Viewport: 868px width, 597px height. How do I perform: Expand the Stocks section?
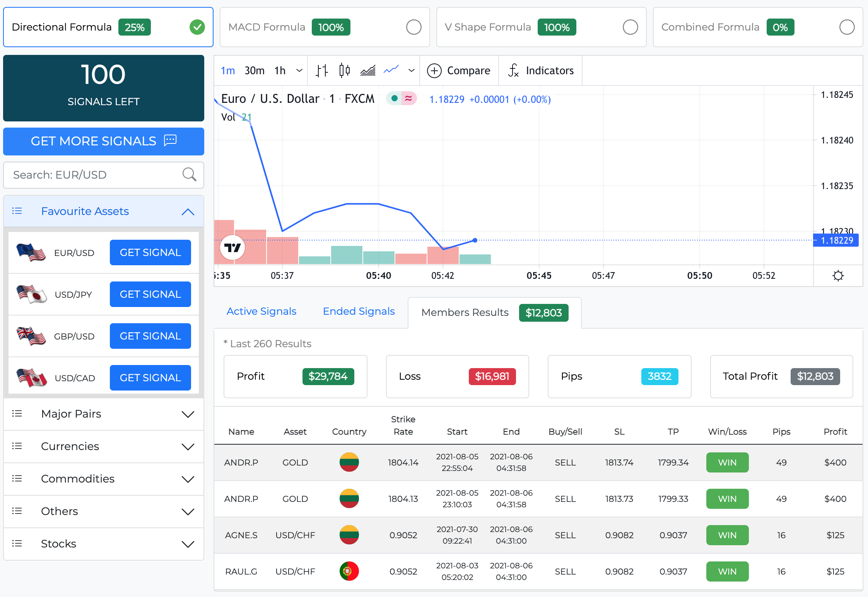(x=188, y=544)
